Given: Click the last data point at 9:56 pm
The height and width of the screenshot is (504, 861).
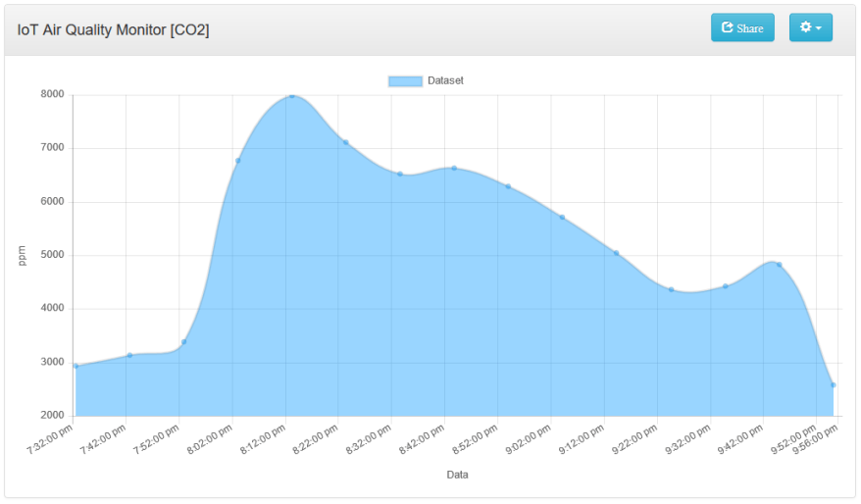Looking at the screenshot, I should pyautogui.click(x=833, y=385).
